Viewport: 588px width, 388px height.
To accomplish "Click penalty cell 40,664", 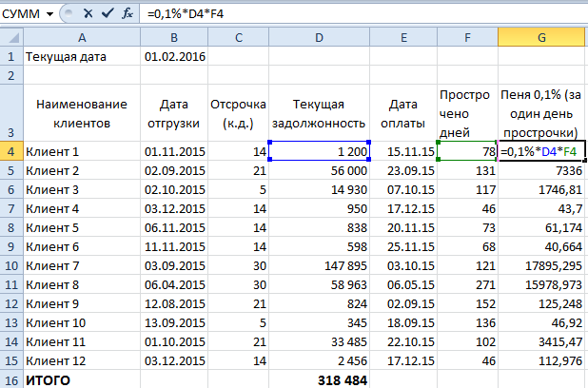I will coord(541,246).
